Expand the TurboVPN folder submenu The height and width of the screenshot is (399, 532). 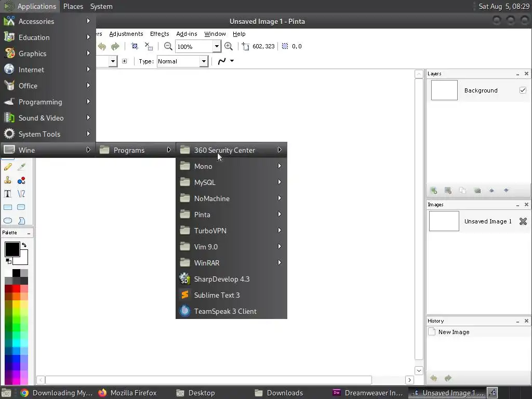click(231, 231)
